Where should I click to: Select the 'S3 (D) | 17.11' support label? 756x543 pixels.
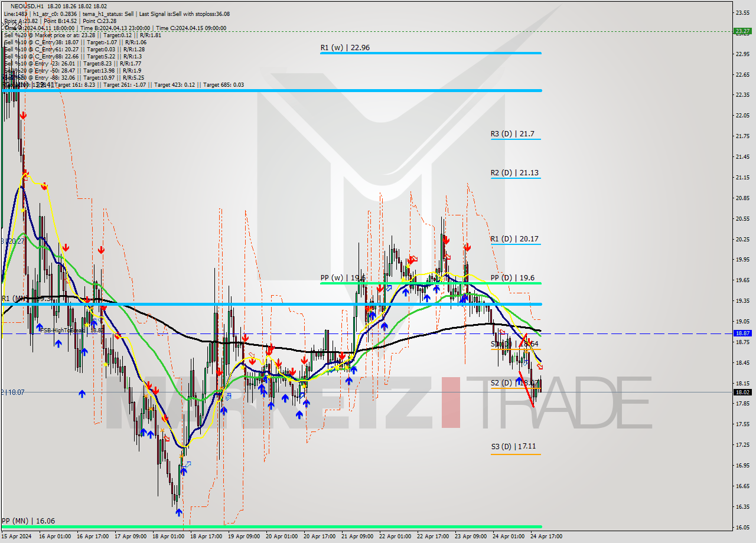pos(513,447)
